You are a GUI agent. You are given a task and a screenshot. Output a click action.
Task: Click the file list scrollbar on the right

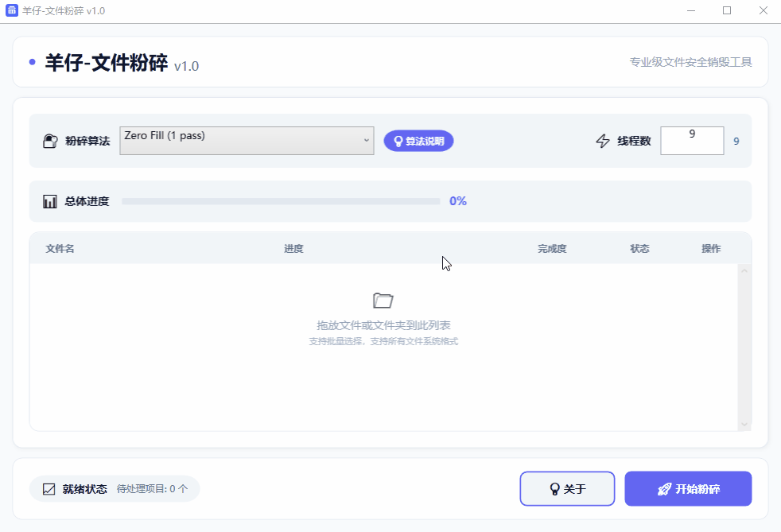744,346
